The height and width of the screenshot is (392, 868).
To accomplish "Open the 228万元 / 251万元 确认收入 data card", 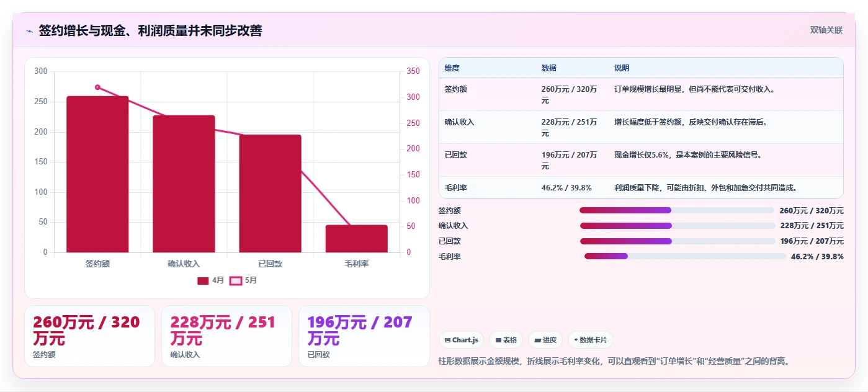I will point(226,336).
